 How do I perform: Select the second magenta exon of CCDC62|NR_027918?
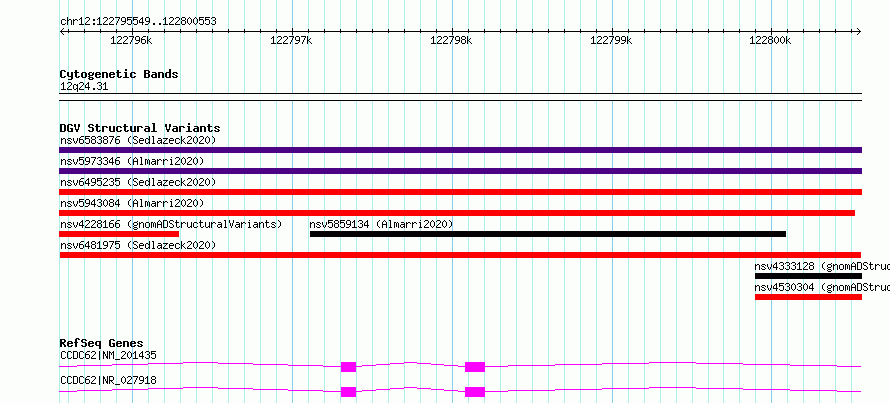point(475,392)
